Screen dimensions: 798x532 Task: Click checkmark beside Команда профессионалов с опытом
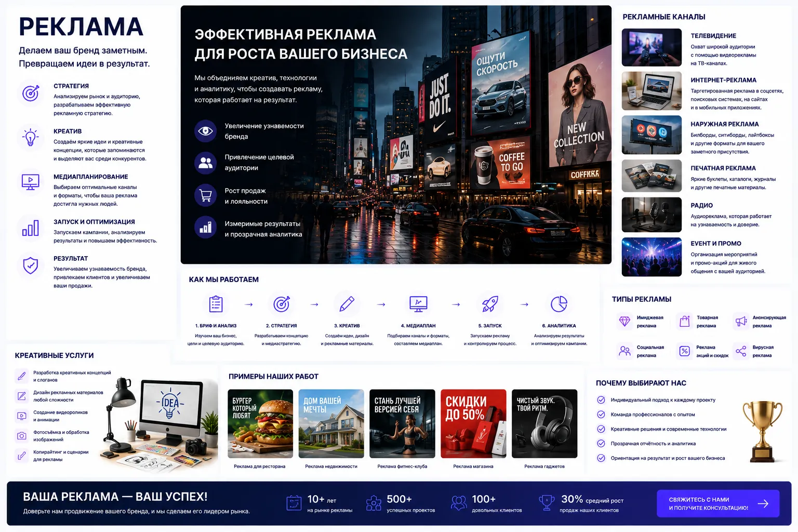click(x=601, y=415)
